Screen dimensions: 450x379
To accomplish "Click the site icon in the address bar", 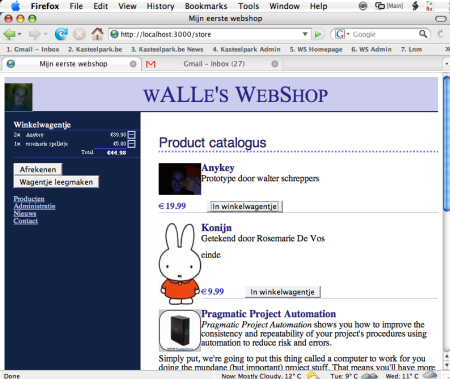I will (x=114, y=34).
